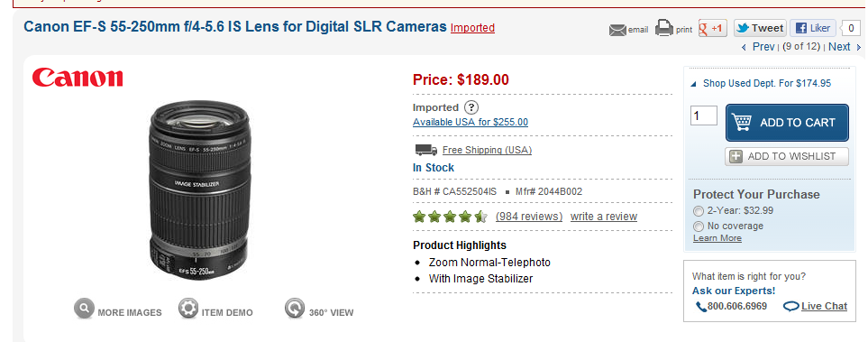
Task: Select the 2-Year $32.99 protection option
Action: click(698, 211)
